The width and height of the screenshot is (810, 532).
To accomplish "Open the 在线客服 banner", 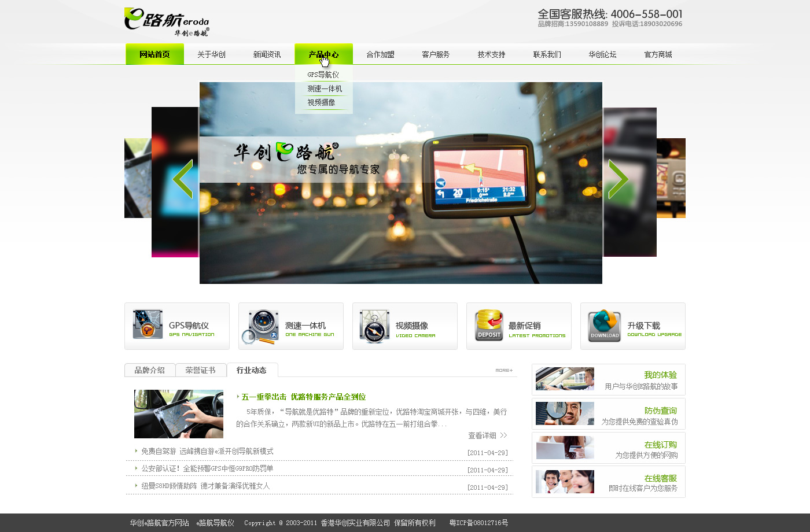I will pos(608,482).
